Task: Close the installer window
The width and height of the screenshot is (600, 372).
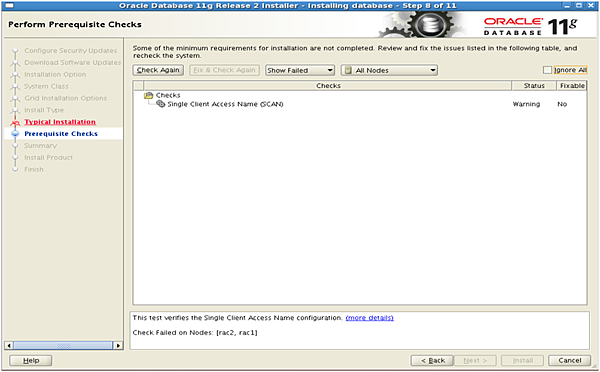Action: pyautogui.click(x=590, y=6)
